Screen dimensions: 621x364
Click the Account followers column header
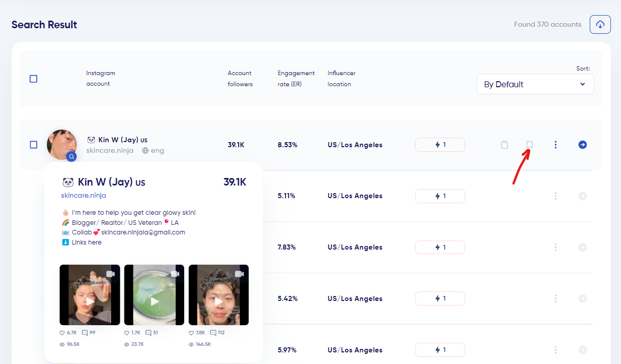click(x=240, y=78)
